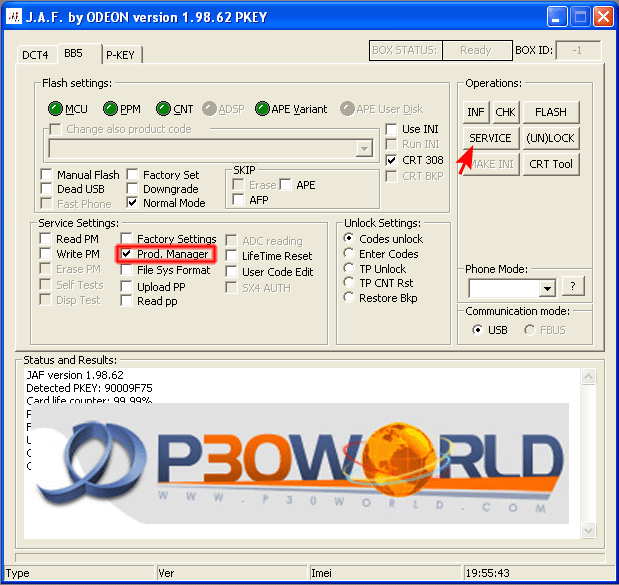619x585 pixels.
Task: Check the Read pp option
Action: pyautogui.click(x=126, y=301)
